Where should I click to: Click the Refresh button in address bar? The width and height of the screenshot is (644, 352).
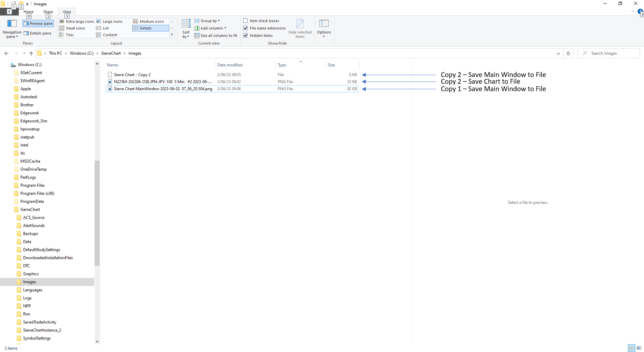pyautogui.click(x=568, y=53)
